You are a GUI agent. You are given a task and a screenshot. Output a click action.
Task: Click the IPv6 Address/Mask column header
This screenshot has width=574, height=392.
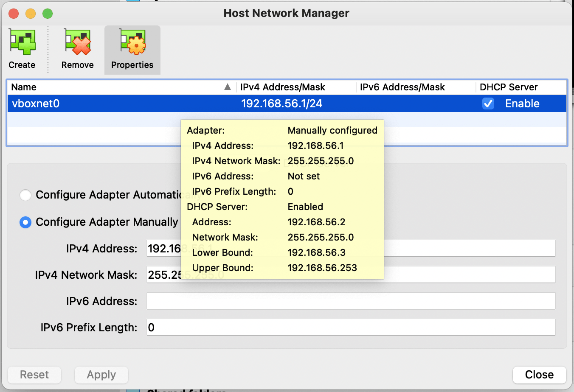click(416, 87)
